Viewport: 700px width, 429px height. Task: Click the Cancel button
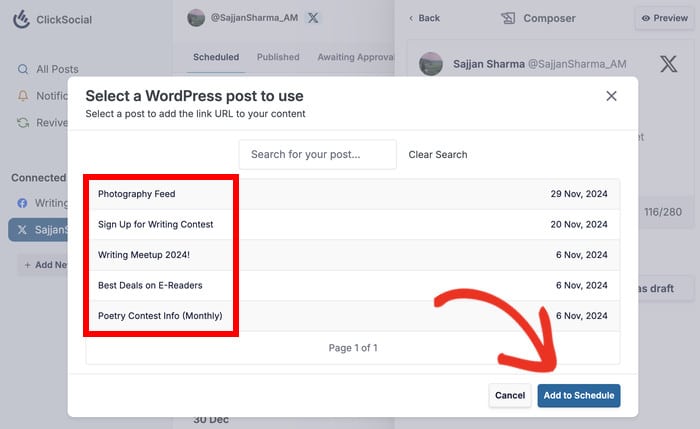(x=510, y=396)
